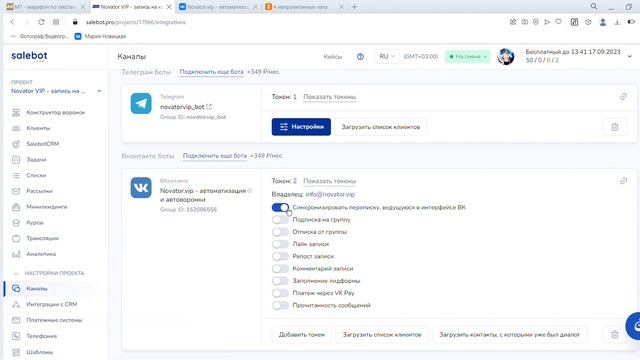This screenshot has height=360, width=640.
Task: Open the Клиенты section
Action: (38, 128)
